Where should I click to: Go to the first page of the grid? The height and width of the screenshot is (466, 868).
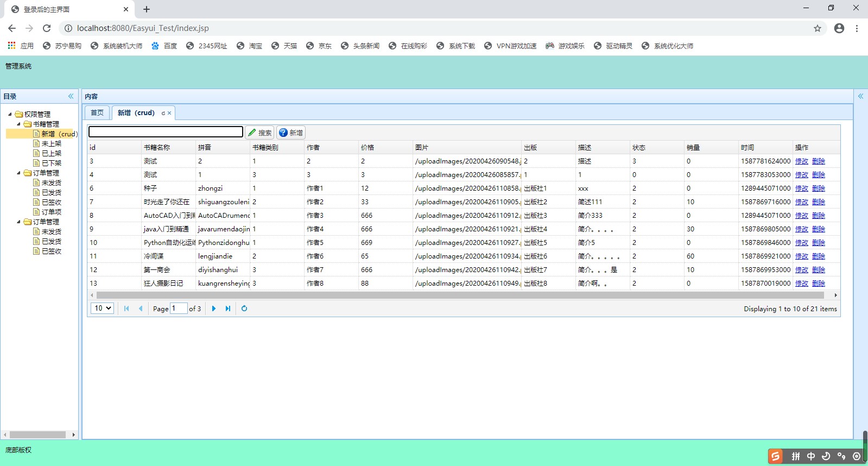pos(126,308)
